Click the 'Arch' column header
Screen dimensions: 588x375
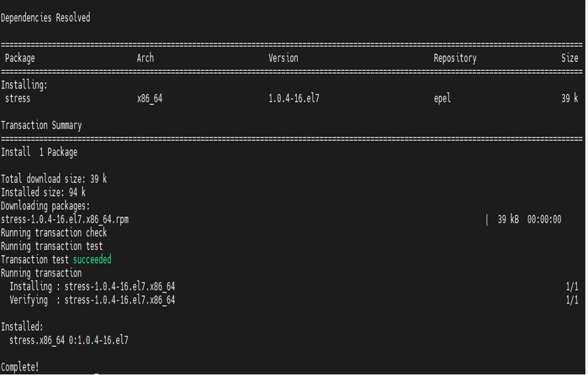pos(145,58)
